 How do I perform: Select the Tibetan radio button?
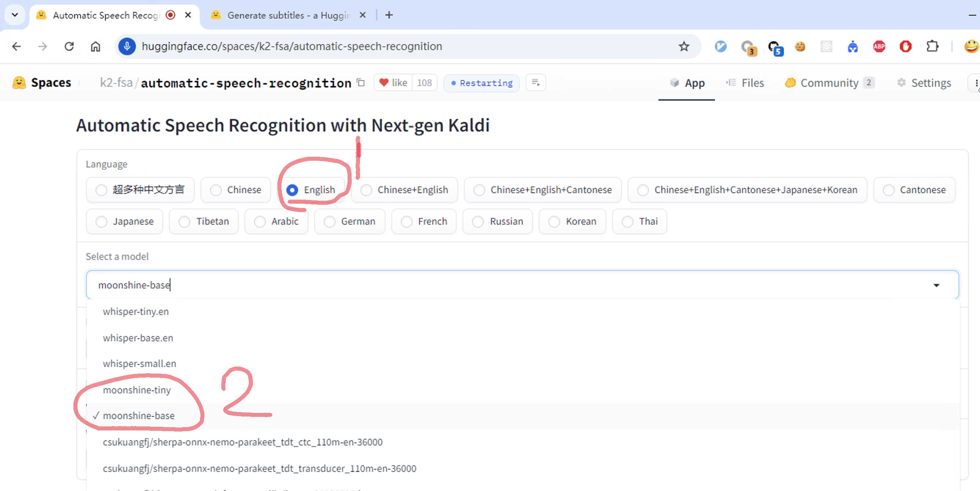204,221
